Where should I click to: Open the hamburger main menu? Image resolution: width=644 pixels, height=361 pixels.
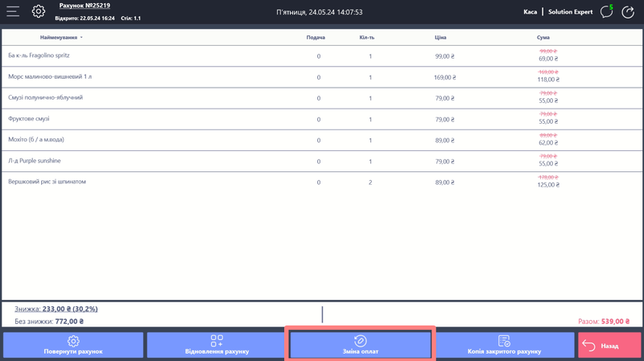(x=13, y=12)
